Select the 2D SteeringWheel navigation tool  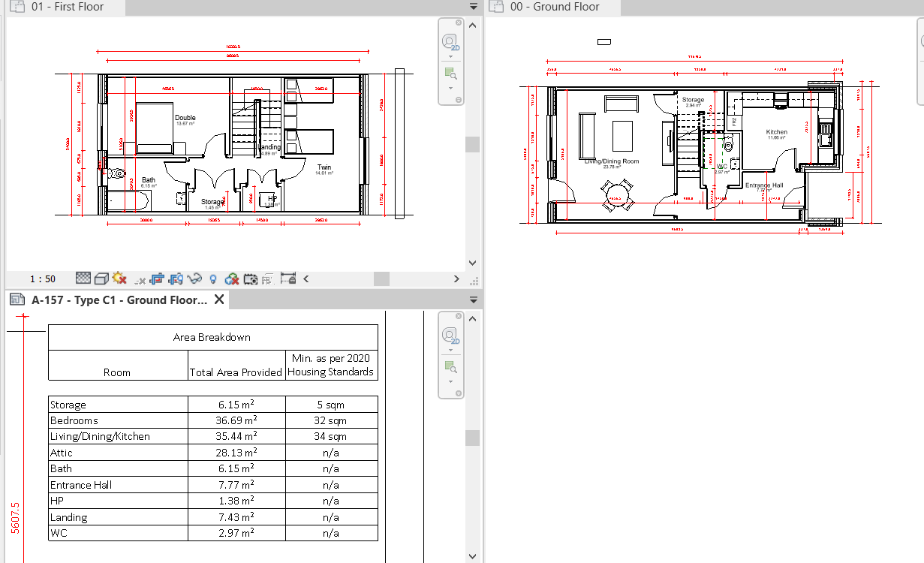451,42
